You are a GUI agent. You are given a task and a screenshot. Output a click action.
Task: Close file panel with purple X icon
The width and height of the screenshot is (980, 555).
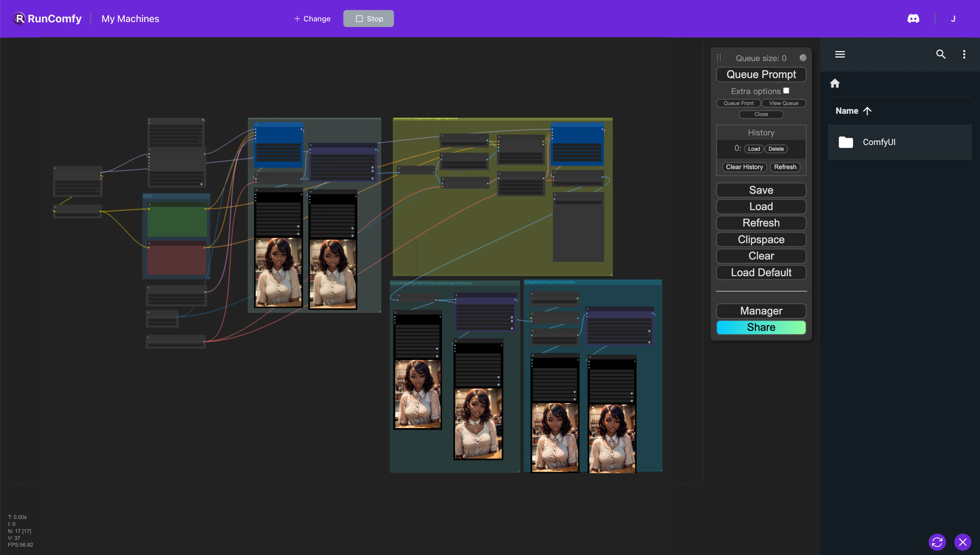coord(963,542)
